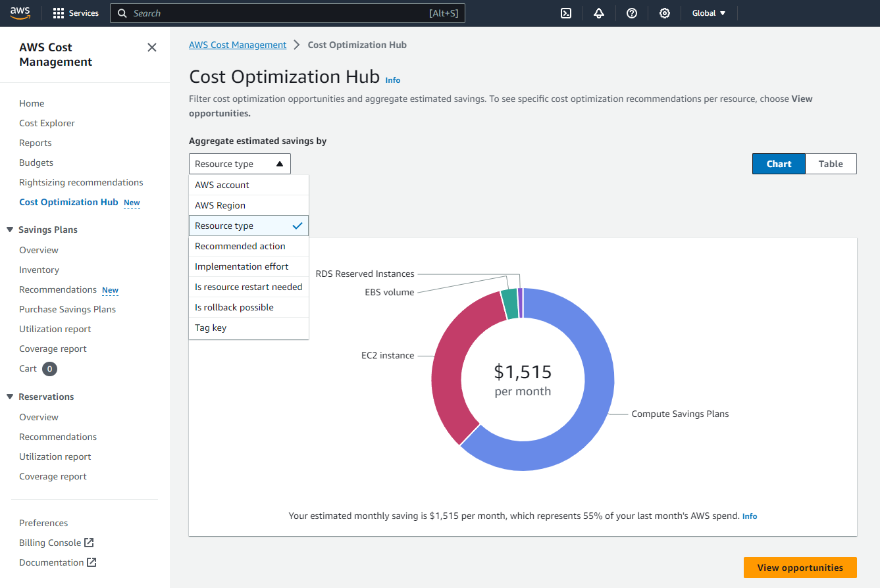Select the Implementation effort aggregation option
Viewport: 880px width, 588px height.
242,266
